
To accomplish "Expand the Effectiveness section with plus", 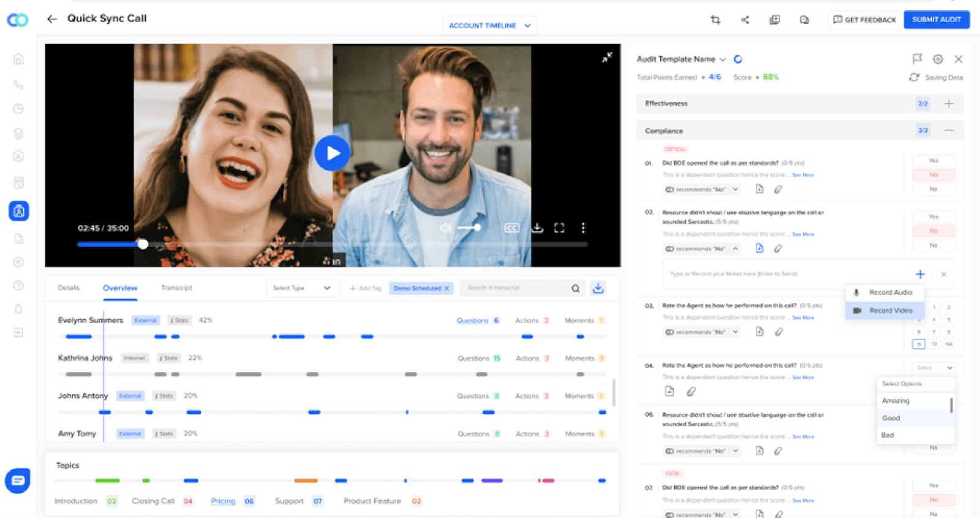I will [949, 104].
